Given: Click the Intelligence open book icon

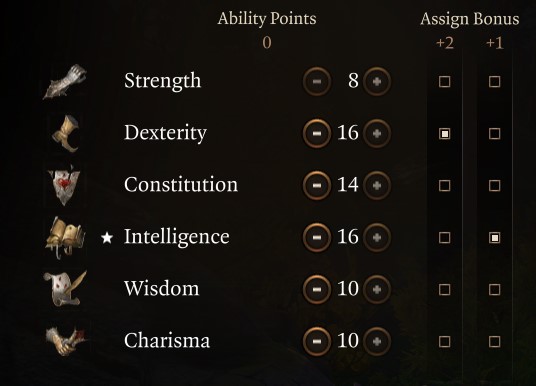Looking at the screenshot, I should tap(65, 237).
